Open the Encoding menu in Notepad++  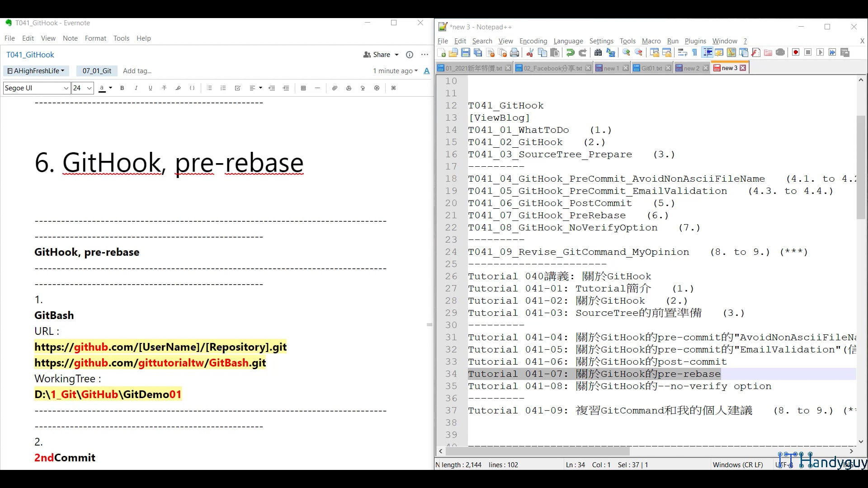point(533,41)
